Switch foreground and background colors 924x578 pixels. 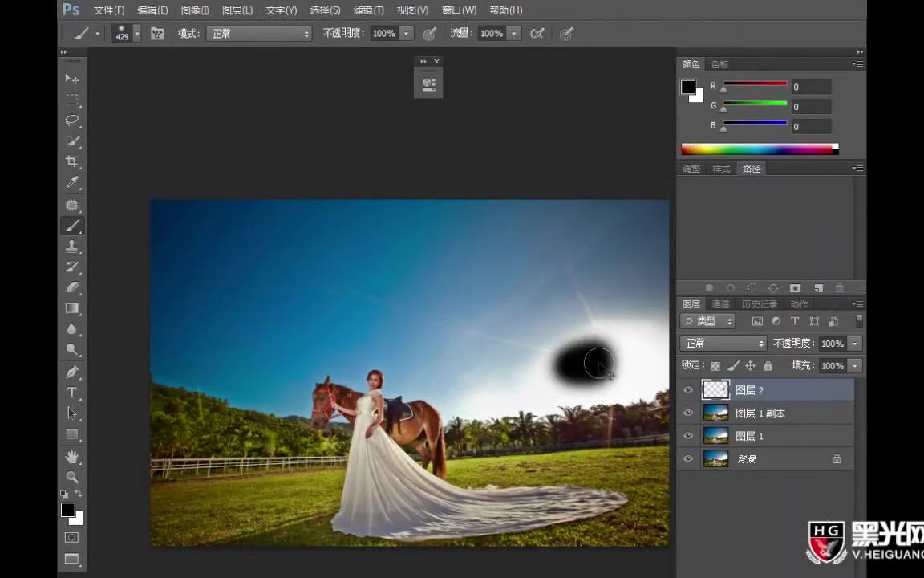pyautogui.click(x=79, y=493)
